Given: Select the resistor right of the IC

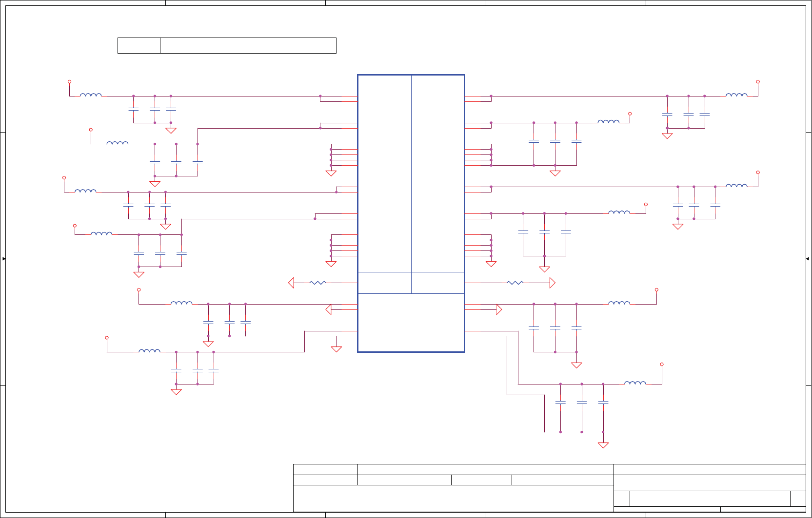Looking at the screenshot, I should [x=515, y=283].
